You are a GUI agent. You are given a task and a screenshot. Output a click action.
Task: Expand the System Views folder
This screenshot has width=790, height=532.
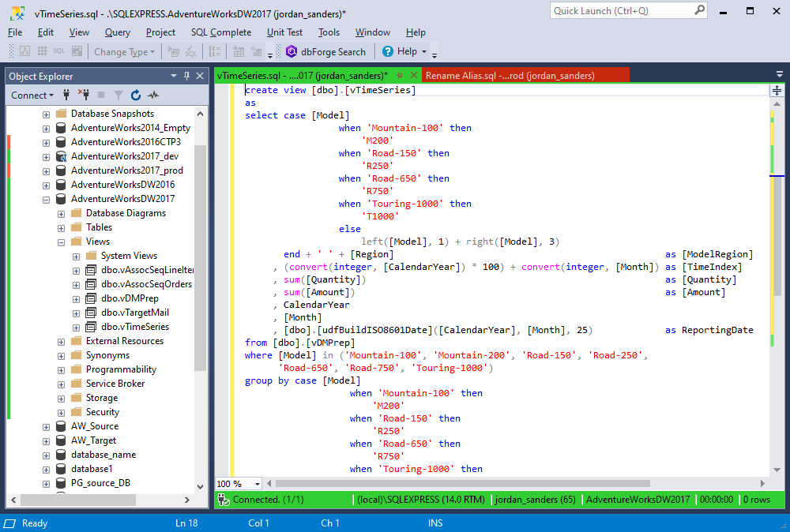pos(76,257)
